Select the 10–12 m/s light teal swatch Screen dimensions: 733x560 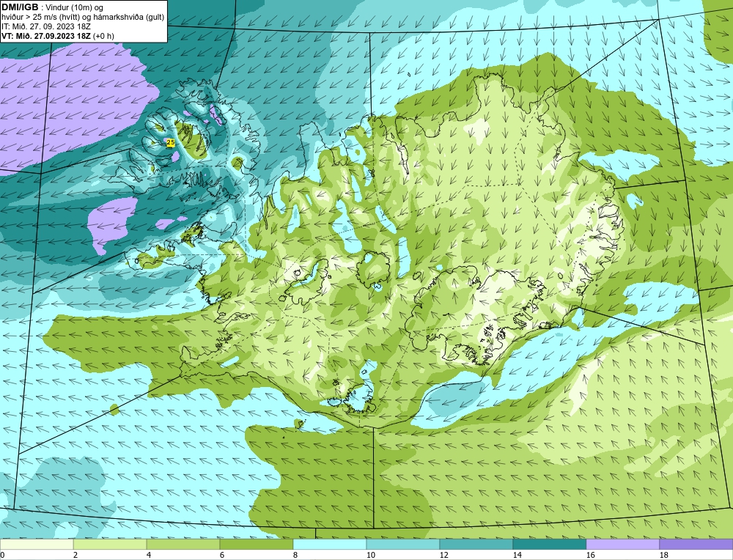pyautogui.click(x=403, y=545)
